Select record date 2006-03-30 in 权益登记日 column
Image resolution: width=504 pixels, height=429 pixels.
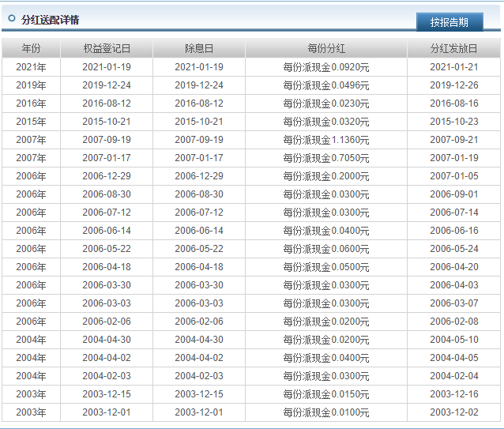pyautogui.click(x=107, y=285)
